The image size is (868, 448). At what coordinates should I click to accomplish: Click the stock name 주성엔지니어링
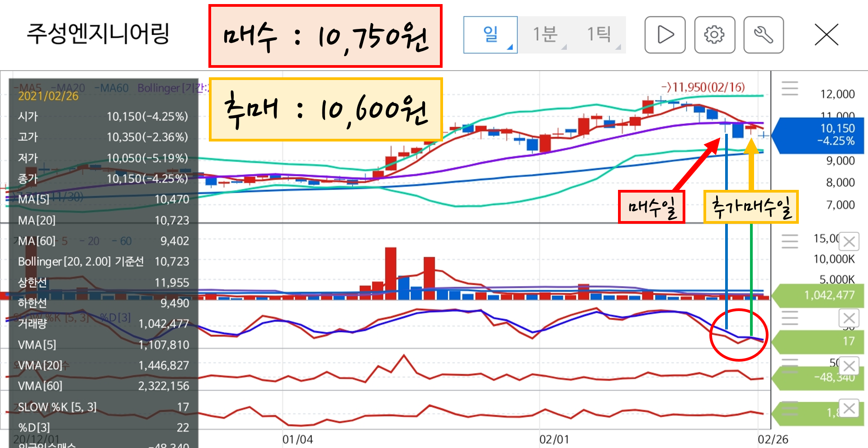pyautogui.click(x=98, y=33)
